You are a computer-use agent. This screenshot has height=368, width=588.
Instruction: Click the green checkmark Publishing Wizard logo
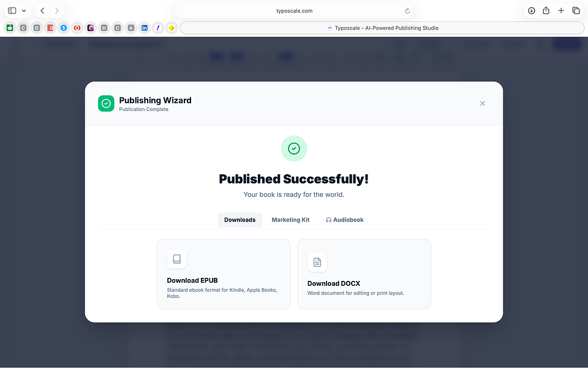click(x=106, y=103)
